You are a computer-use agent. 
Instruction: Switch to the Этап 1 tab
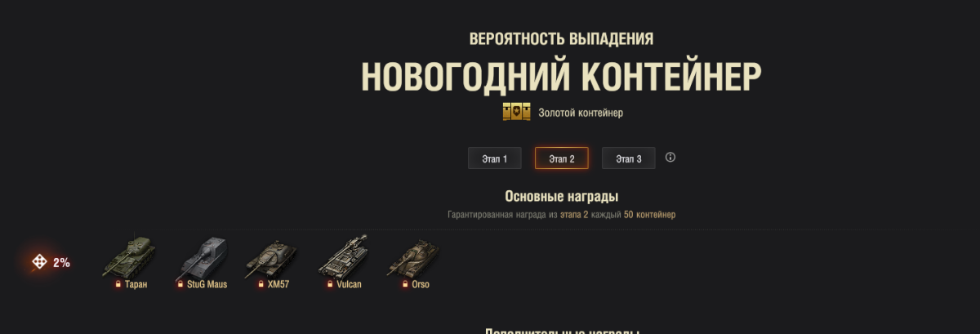click(x=494, y=158)
